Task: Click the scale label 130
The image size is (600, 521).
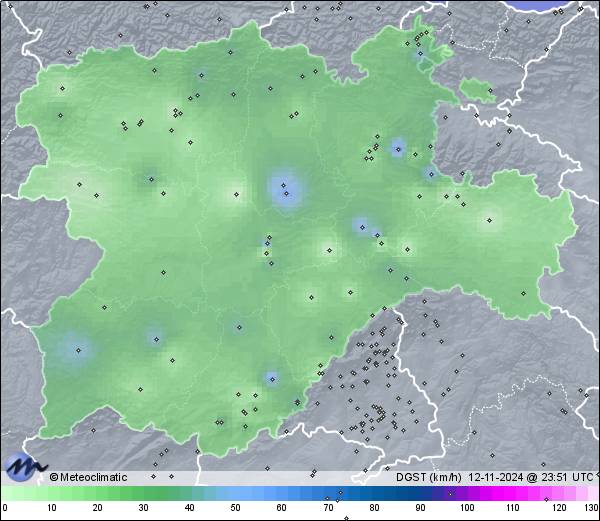Action: tap(592, 508)
